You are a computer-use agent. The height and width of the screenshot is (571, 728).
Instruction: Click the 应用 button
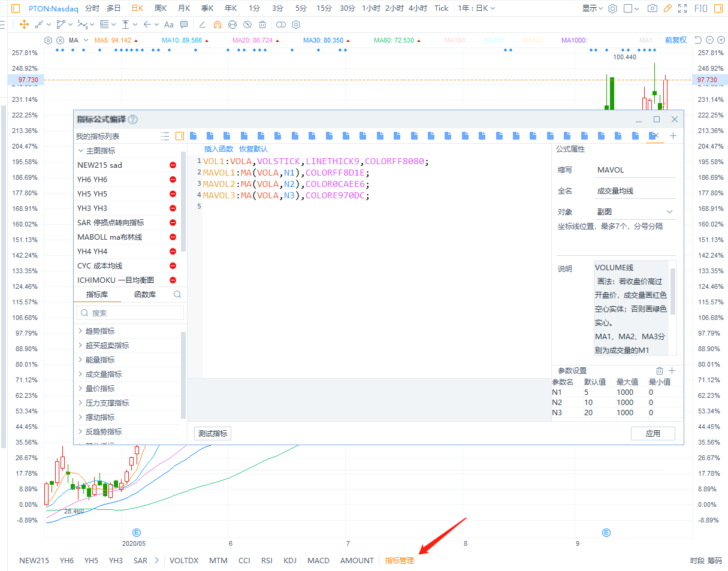(x=653, y=433)
